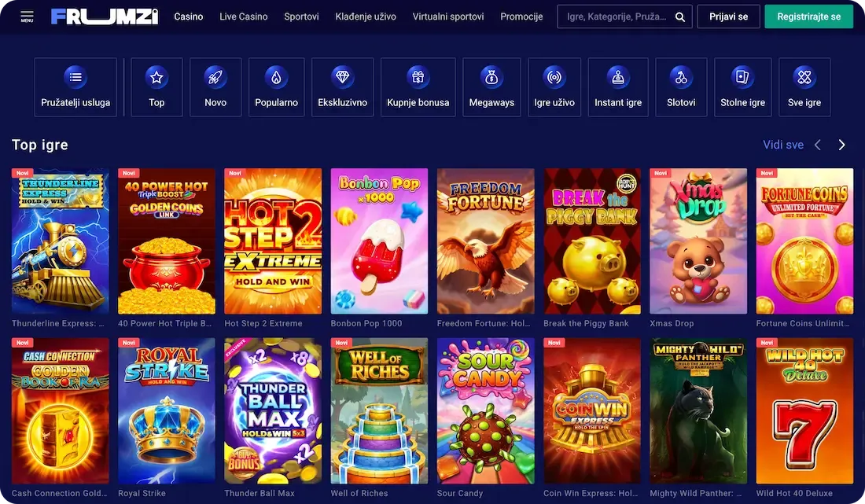Open 40 Power Hot Triple Boost thumbnail
The height and width of the screenshot is (504, 865).
(x=167, y=241)
